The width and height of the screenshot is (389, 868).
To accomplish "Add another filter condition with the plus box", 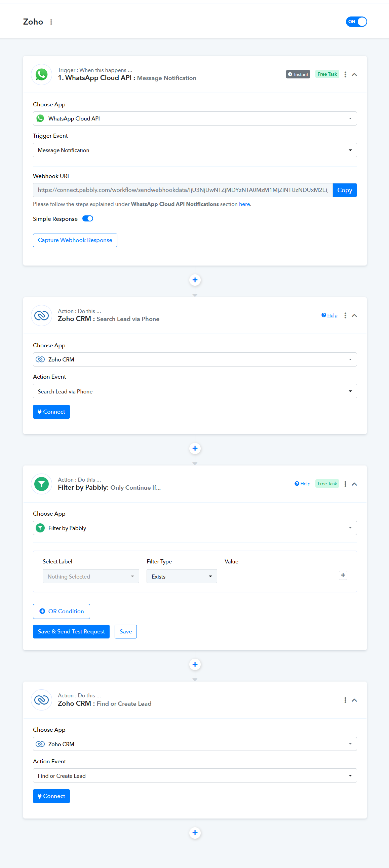I will (343, 576).
